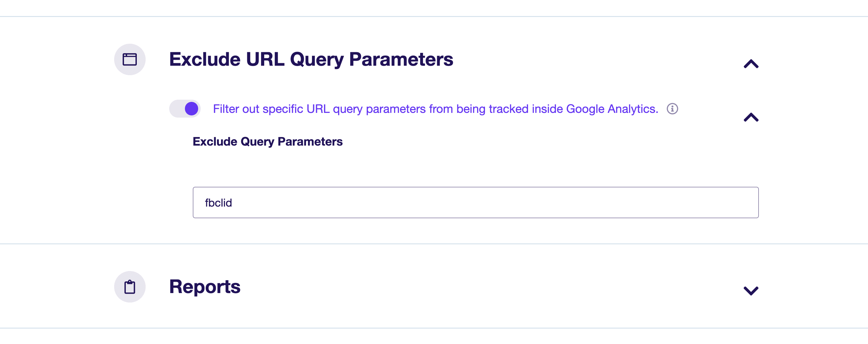This screenshot has width=868, height=344.
Task: Place cursor after 'fbclid' in the text input
Action: (232, 203)
